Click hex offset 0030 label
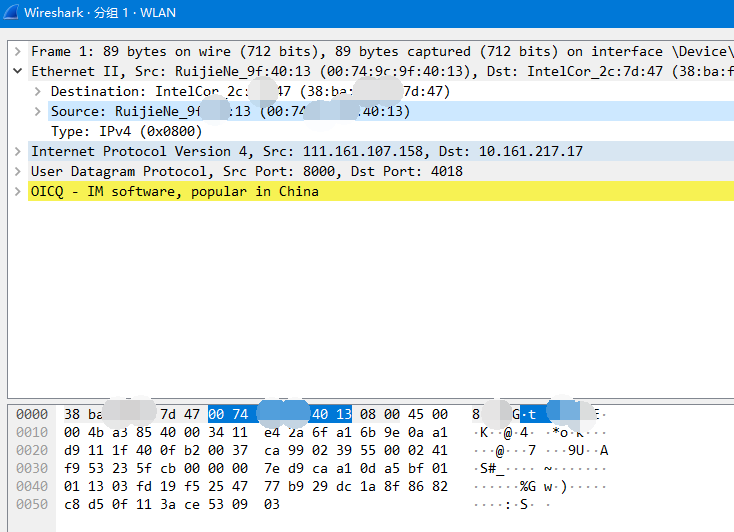 [x=32, y=468]
